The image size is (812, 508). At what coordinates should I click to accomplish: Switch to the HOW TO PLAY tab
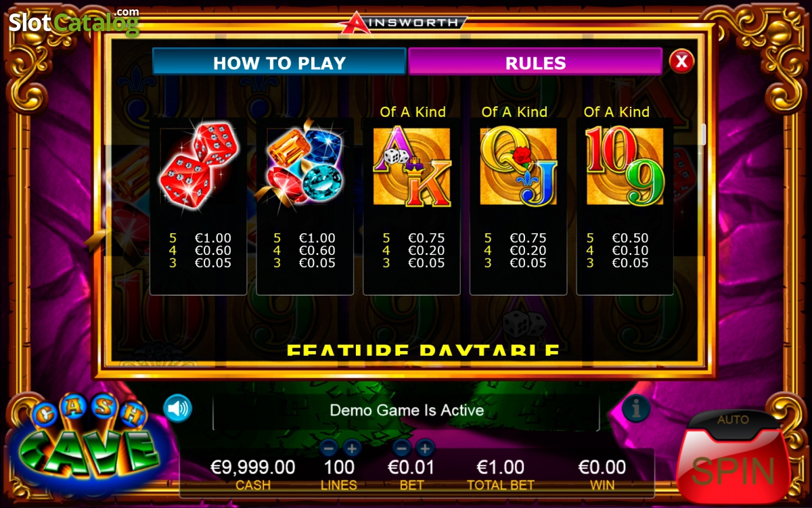pos(279,62)
